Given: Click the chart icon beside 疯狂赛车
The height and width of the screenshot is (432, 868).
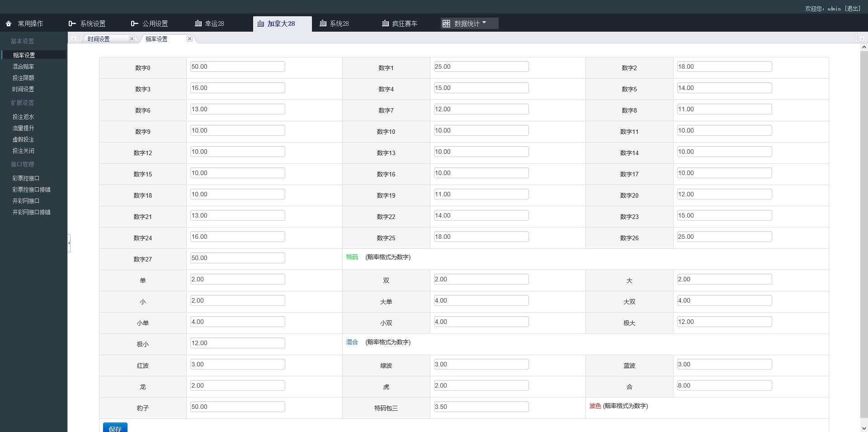Looking at the screenshot, I should pos(385,24).
